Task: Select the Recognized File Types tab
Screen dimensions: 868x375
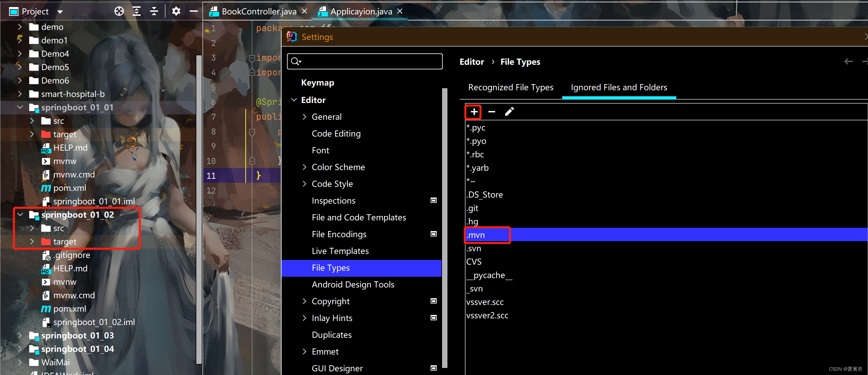Action: coord(509,88)
